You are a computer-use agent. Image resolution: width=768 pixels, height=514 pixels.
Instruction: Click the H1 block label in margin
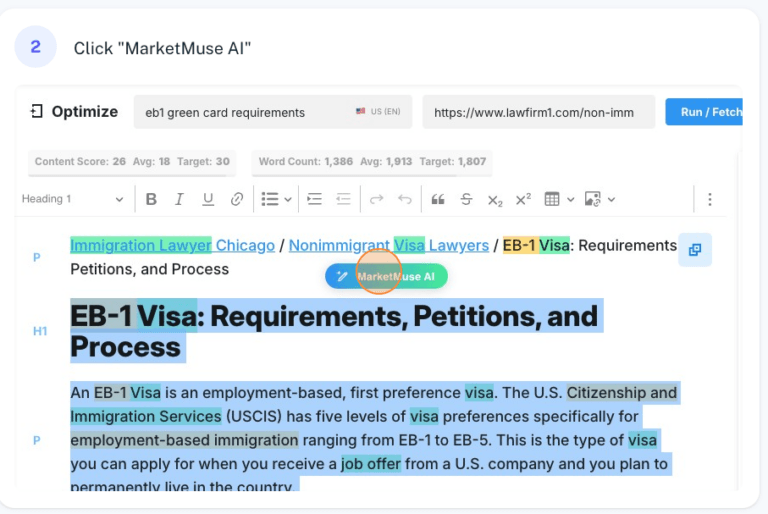(x=40, y=331)
